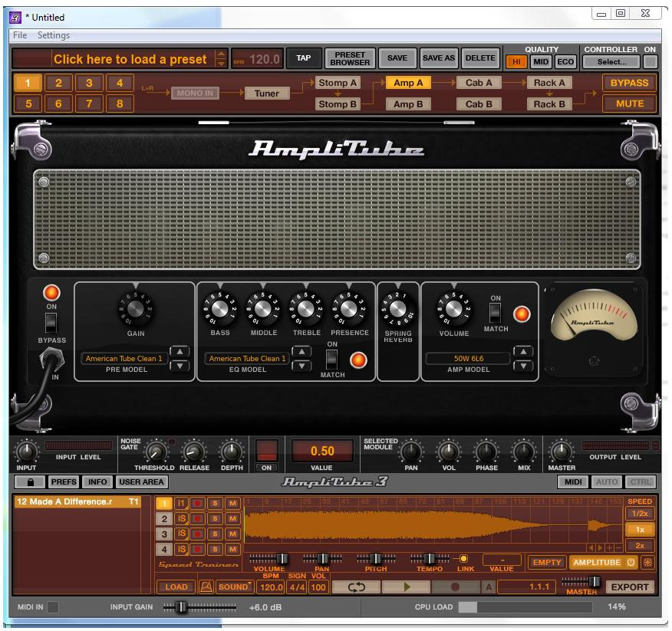This screenshot has width=672, height=631.
Task: Arm recording on track 1
Action: (x=198, y=504)
